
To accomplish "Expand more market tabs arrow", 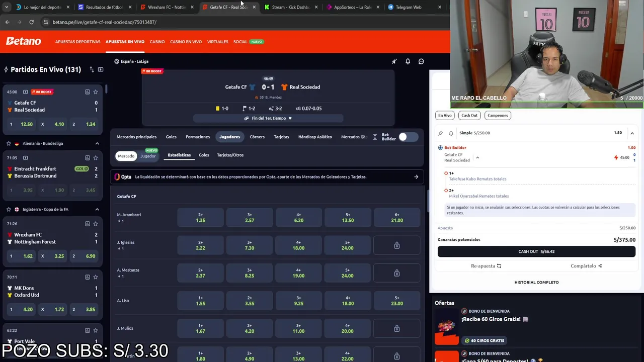I will pyautogui.click(x=364, y=137).
